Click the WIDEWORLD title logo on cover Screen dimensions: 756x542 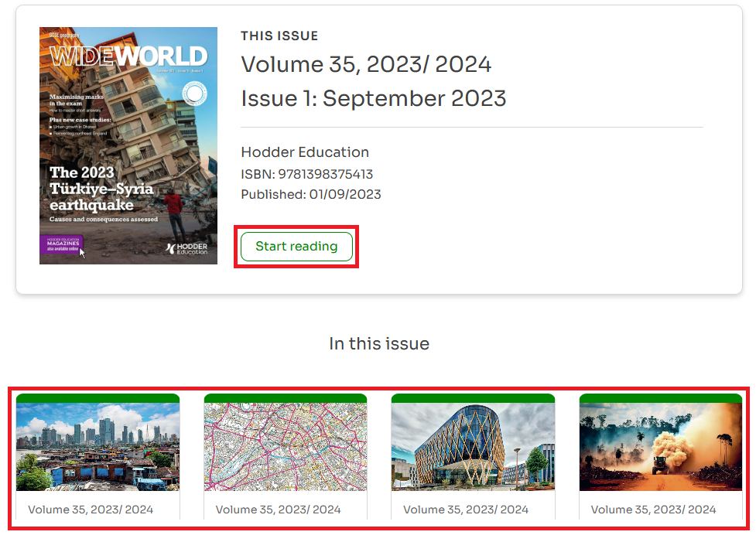pos(128,56)
